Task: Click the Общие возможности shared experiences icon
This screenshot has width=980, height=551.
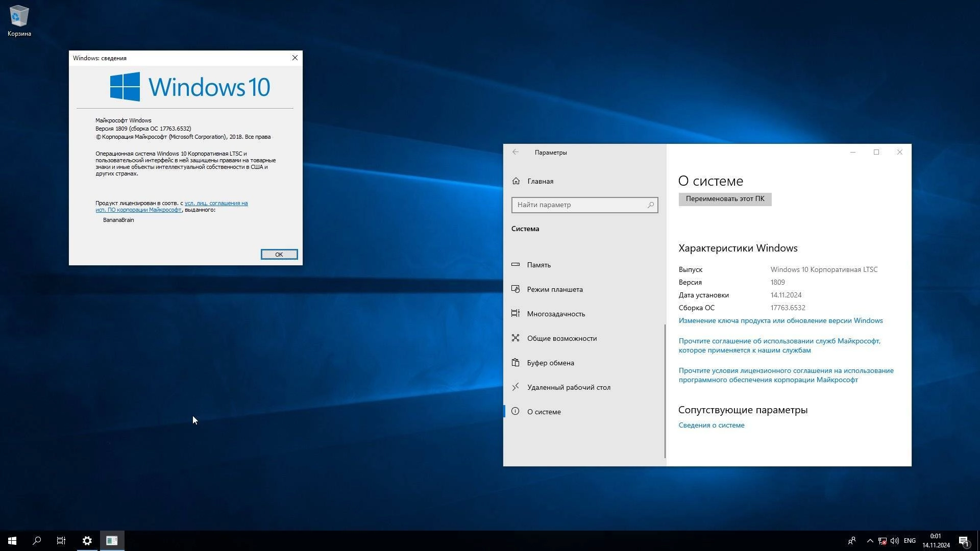Action: pyautogui.click(x=516, y=338)
